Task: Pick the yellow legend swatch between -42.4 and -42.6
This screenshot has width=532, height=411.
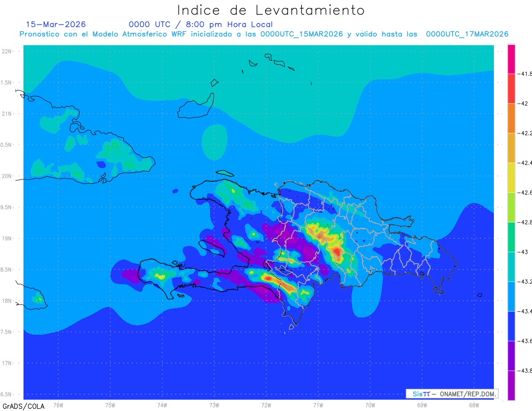Action: click(511, 178)
